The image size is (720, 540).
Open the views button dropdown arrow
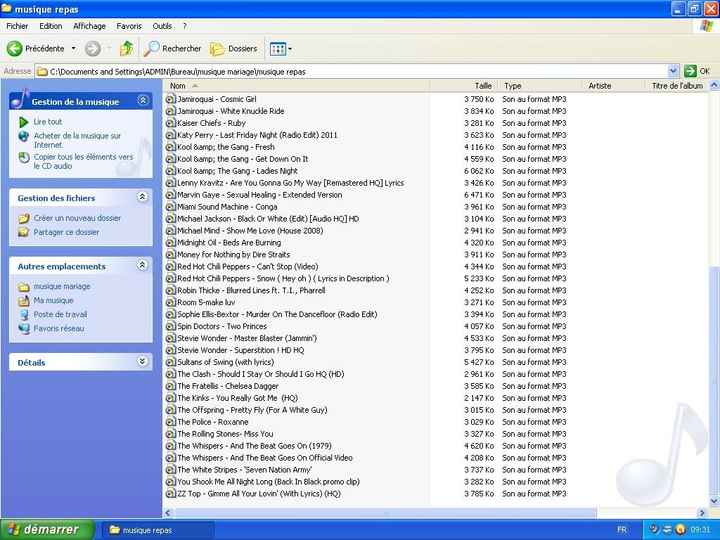pos(290,49)
